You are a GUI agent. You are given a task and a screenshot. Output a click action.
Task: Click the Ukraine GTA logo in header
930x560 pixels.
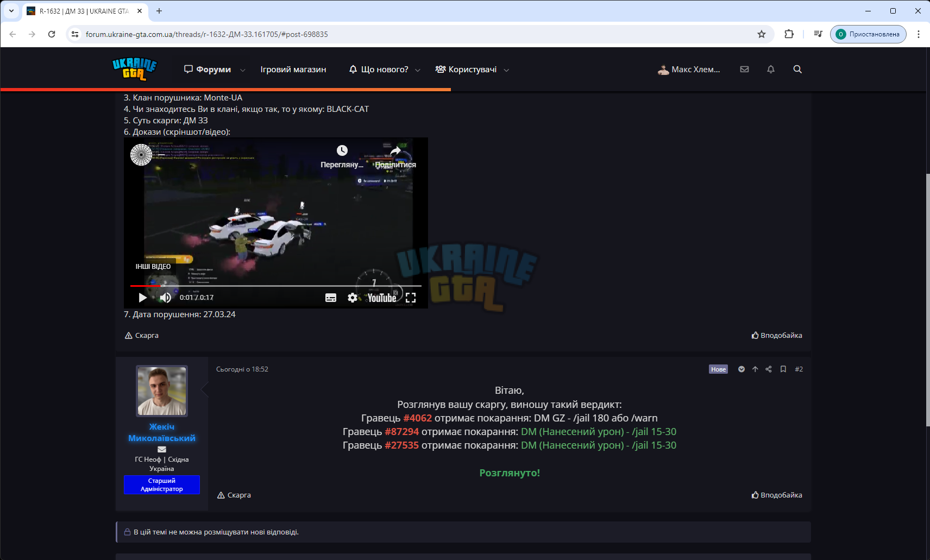click(134, 69)
